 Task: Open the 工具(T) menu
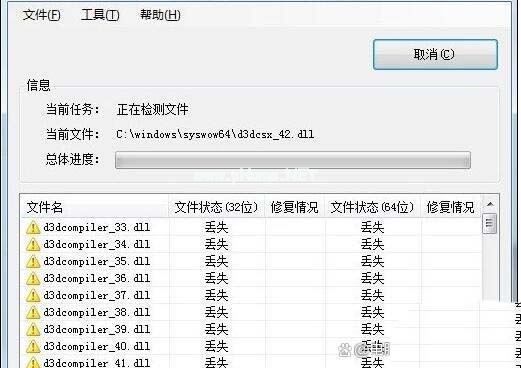click(x=100, y=15)
